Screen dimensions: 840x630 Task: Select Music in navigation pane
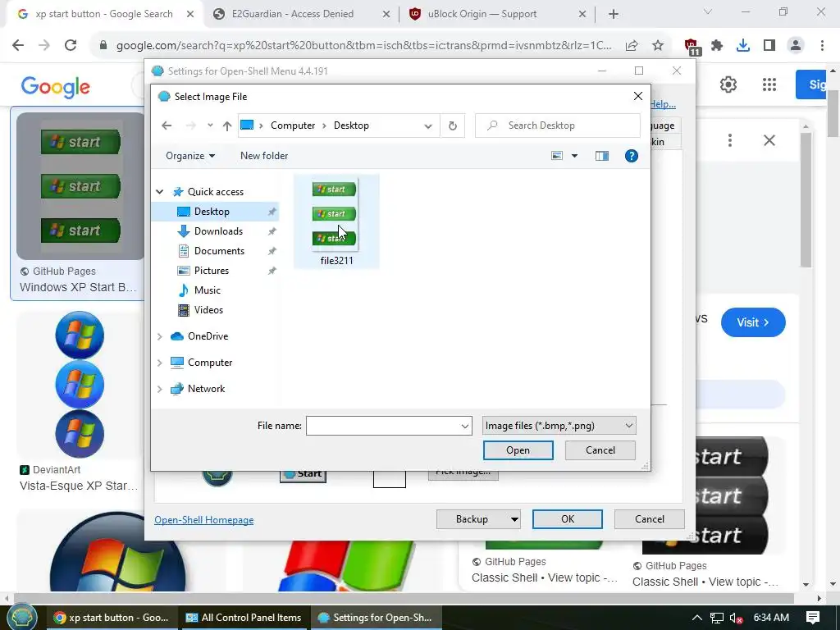pos(207,290)
